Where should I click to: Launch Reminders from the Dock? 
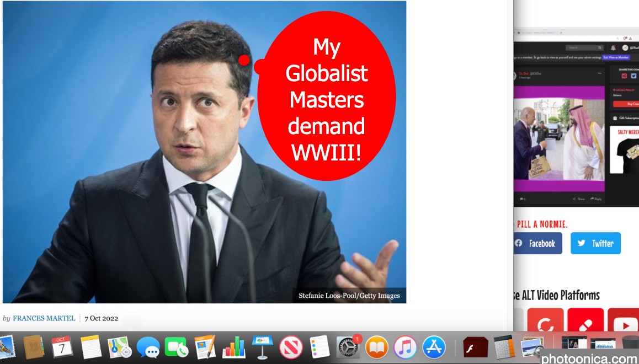[319, 347]
